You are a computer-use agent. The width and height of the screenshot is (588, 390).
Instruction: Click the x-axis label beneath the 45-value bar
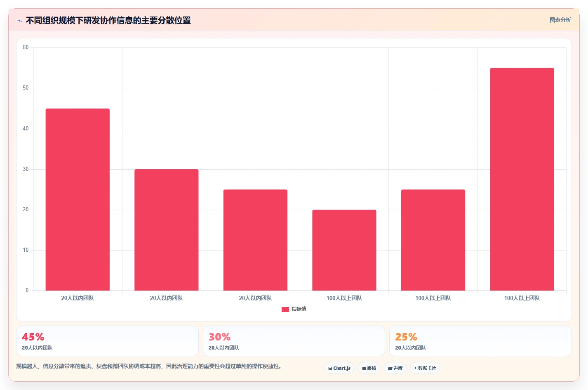coord(78,298)
